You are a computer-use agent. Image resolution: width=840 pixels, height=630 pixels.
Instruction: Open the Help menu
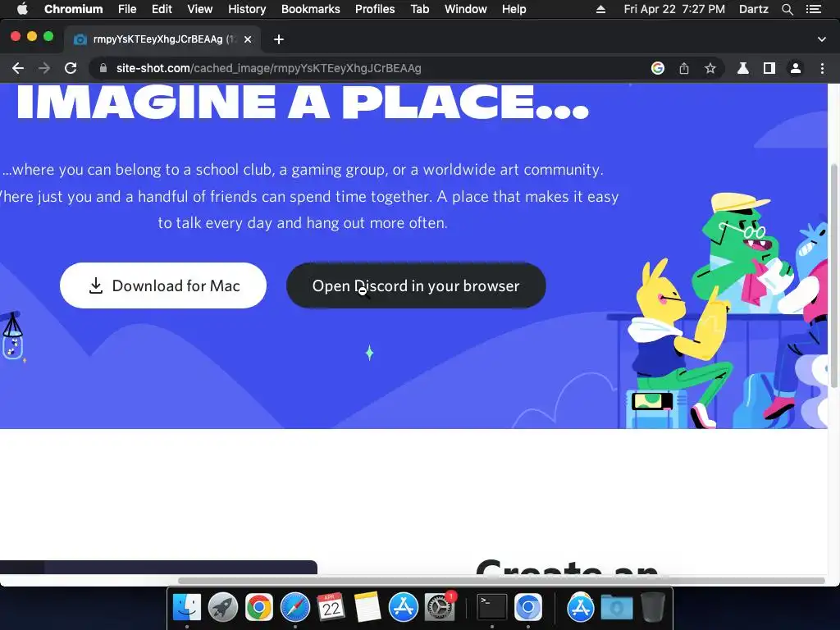pos(514,9)
